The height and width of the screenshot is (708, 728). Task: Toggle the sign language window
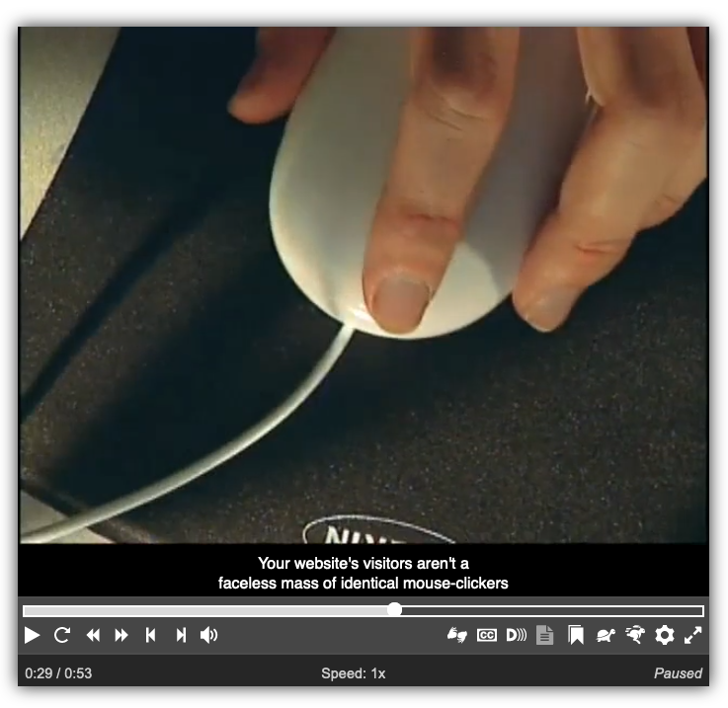click(457, 635)
